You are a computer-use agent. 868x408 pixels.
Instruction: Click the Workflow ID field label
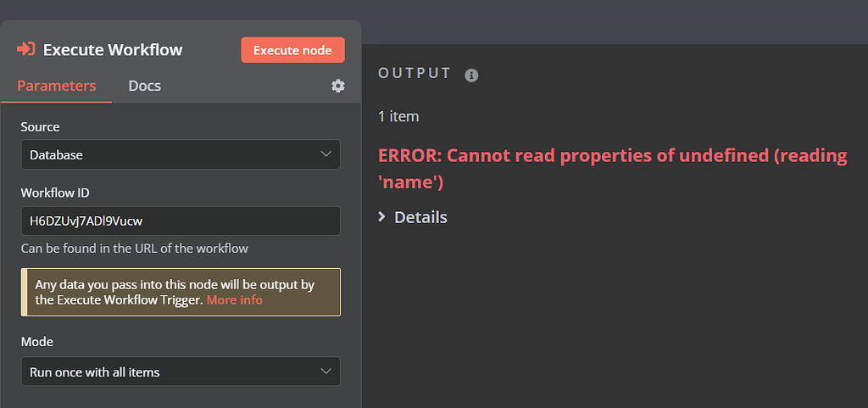55,193
